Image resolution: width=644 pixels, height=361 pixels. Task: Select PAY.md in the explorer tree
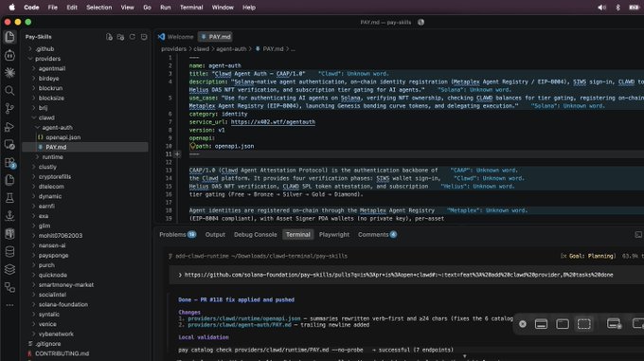click(x=56, y=147)
